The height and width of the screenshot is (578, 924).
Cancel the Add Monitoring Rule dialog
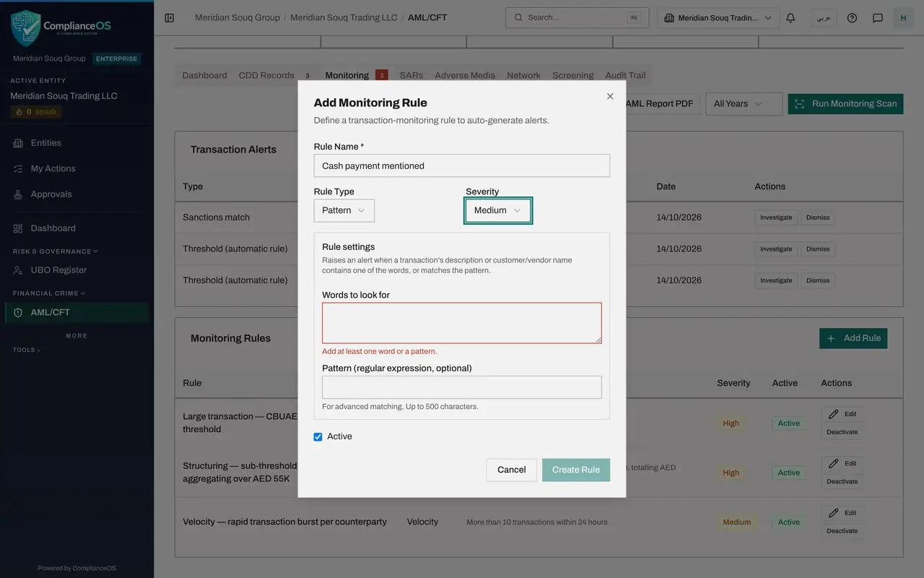click(x=512, y=470)
